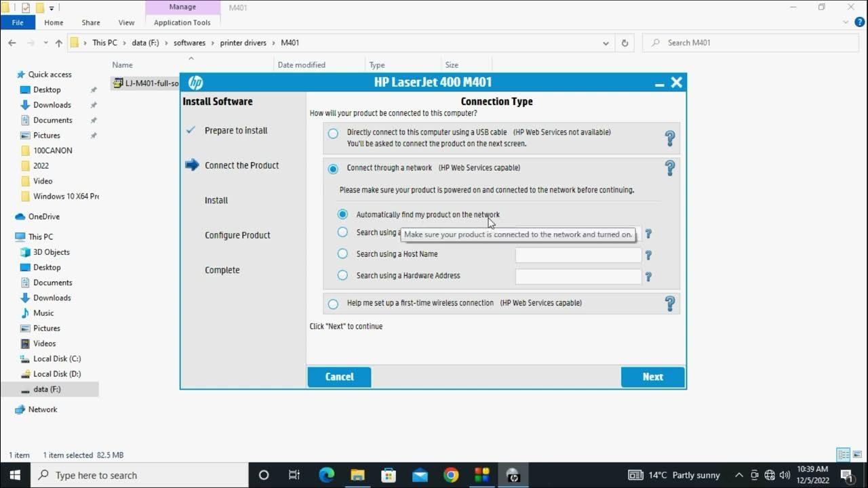Open Task View on taskbar
Screen dimensions: 868x488
pos(294,475)
